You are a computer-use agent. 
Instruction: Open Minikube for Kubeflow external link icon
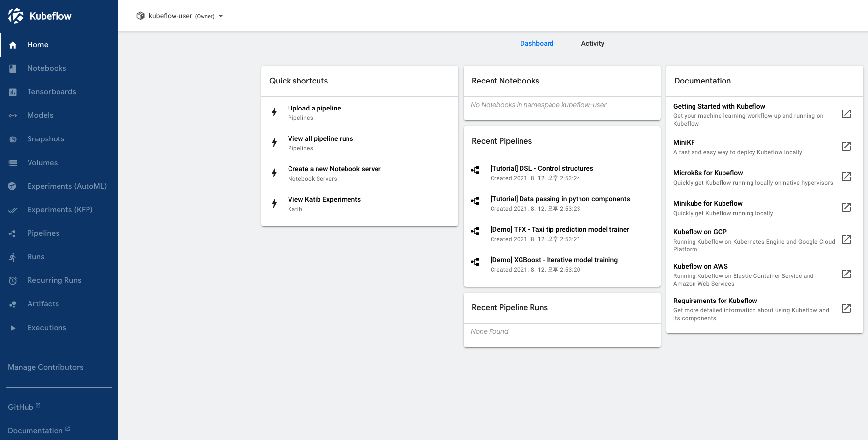coord(846,207)
